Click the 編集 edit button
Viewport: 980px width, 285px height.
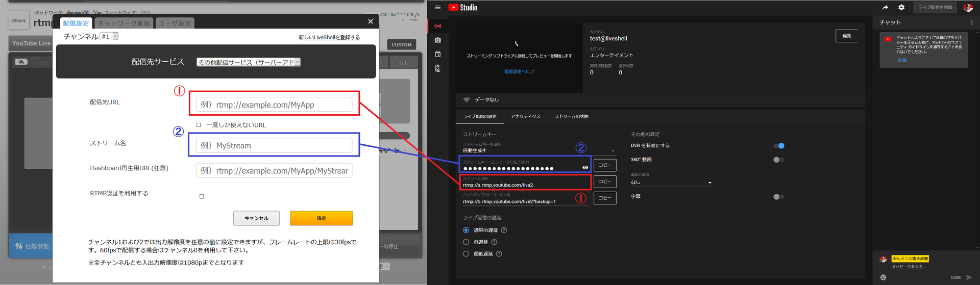(847, 36)
